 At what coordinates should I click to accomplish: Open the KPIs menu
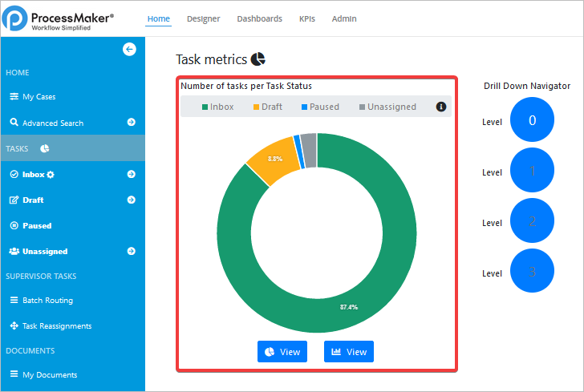pyautogui.click(x=306, y=18)
